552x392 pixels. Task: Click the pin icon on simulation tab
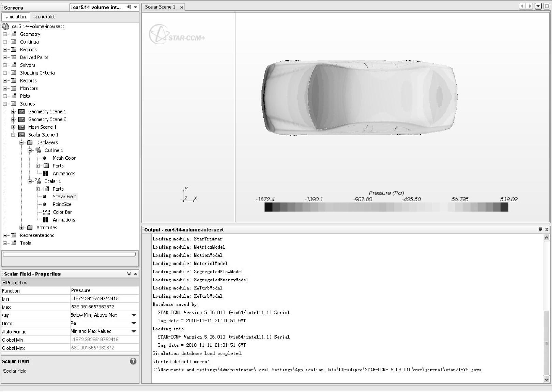point(129,7)
